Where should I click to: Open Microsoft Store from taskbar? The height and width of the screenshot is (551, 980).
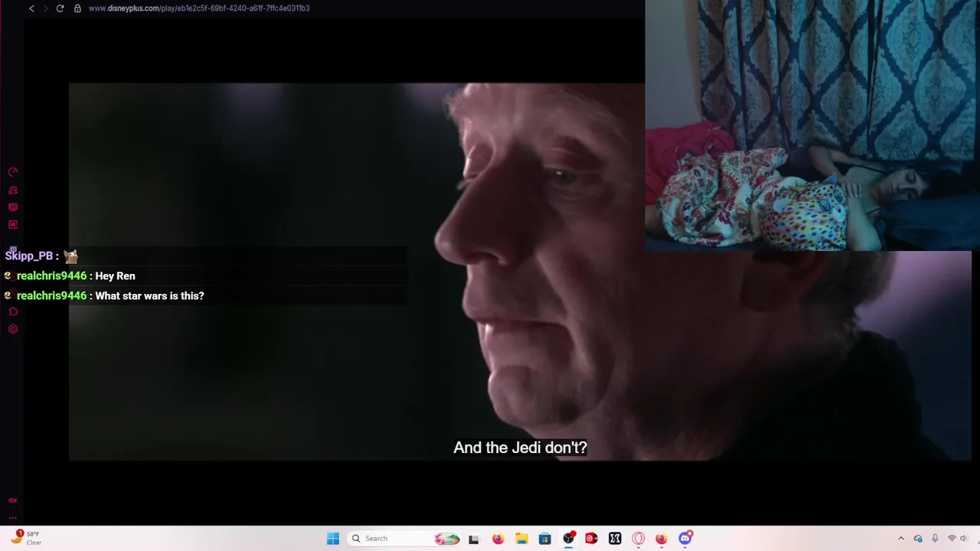[x=544, y=539]
